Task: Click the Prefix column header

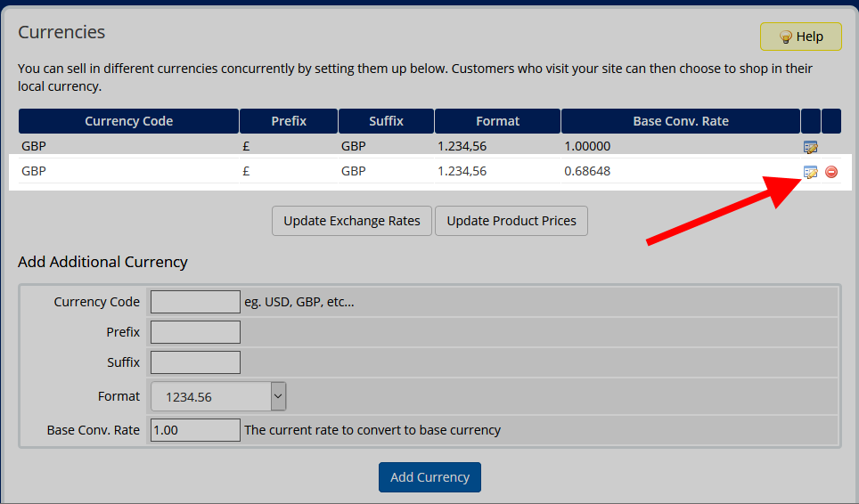Action: [289, 121]
